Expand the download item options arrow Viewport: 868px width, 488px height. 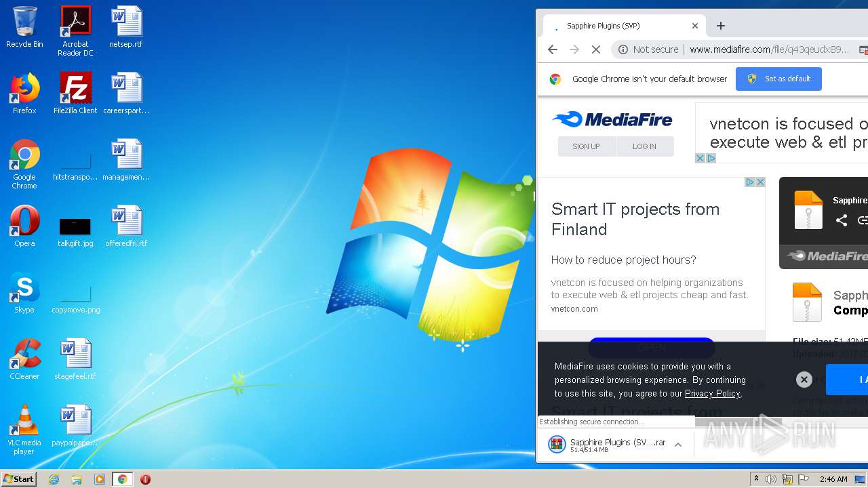(x=678, y=445)
